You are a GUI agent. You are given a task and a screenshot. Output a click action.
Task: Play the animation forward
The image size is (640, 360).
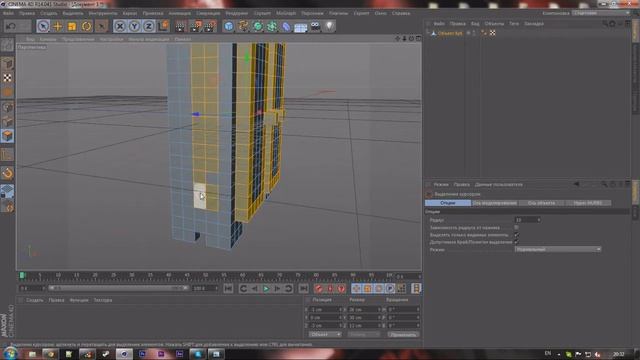pos(266,289)
